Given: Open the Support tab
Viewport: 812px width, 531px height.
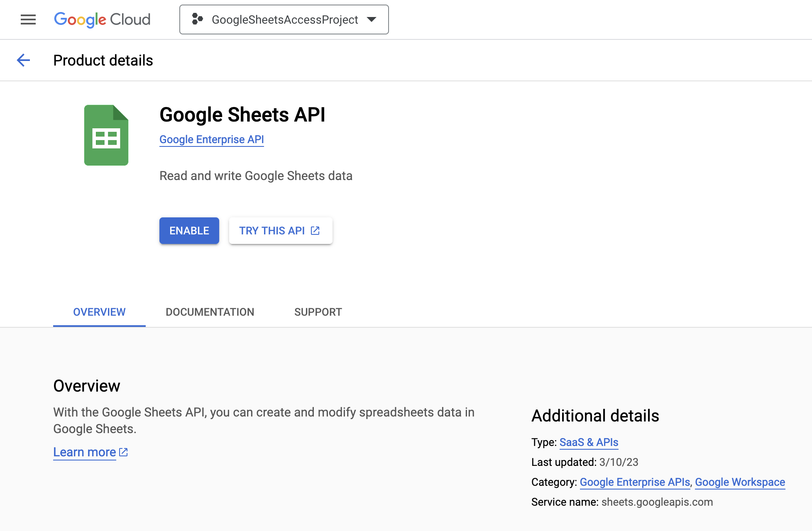Looking at the screenshot, I should tap(318, 312).
